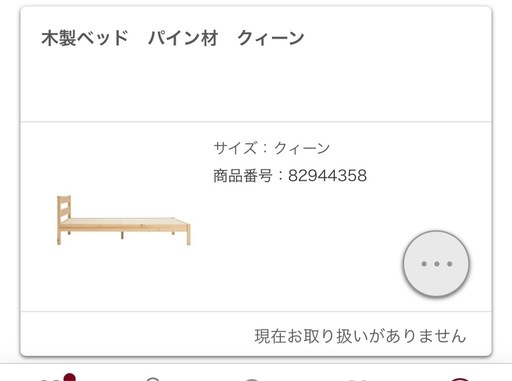The width and height of the screenshot is (512, 381).
Task: Click the 商品番号 label text
Action: pos(243,176)
